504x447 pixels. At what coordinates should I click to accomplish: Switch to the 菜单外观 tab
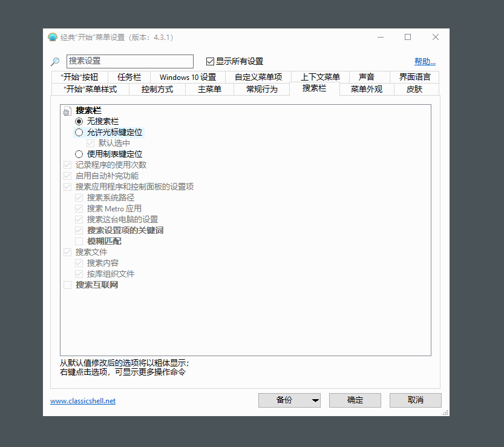(366, 89)
